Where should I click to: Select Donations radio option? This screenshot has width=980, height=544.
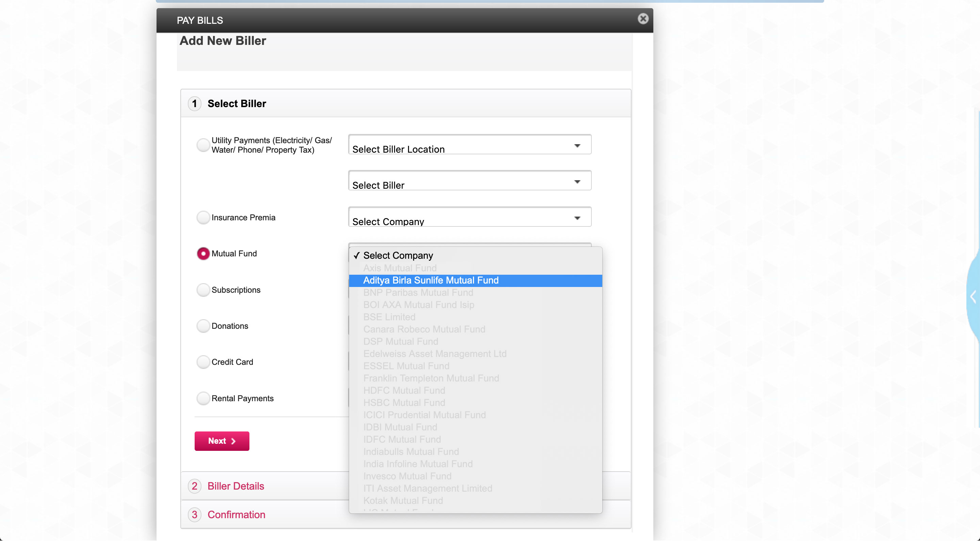coord(203,326)
